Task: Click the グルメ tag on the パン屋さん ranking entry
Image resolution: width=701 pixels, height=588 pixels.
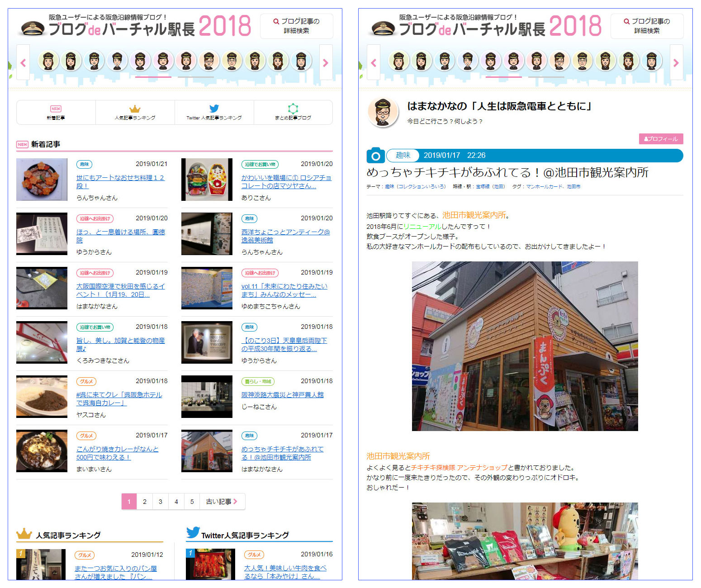Action: point(85,555)
